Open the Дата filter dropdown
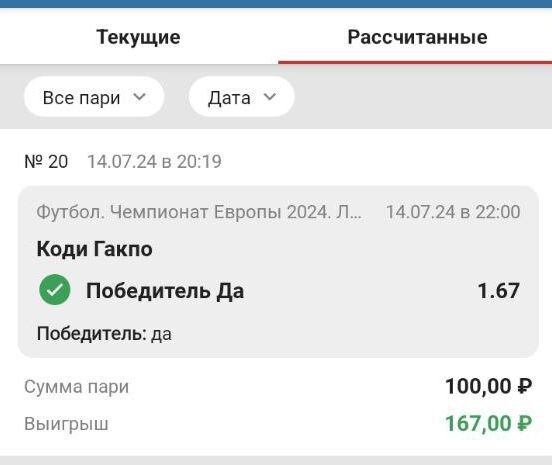This screenshot has width=552, height=465. (242, 97)
